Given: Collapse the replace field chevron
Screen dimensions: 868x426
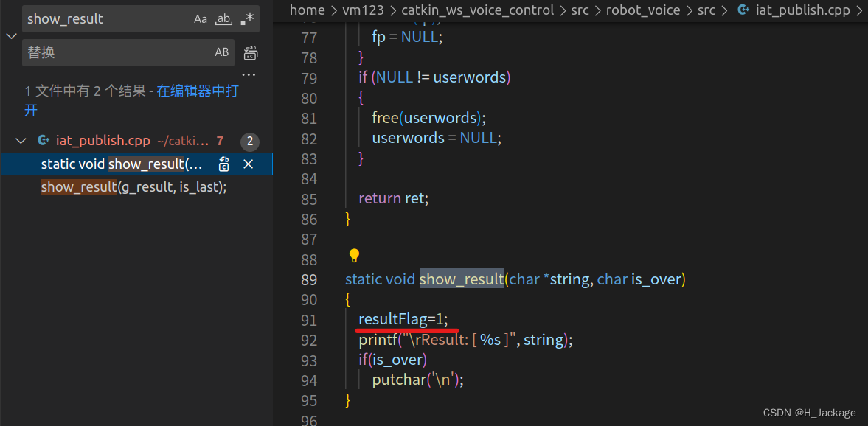Looking at the screenshot, I should (x=11, y=36).
